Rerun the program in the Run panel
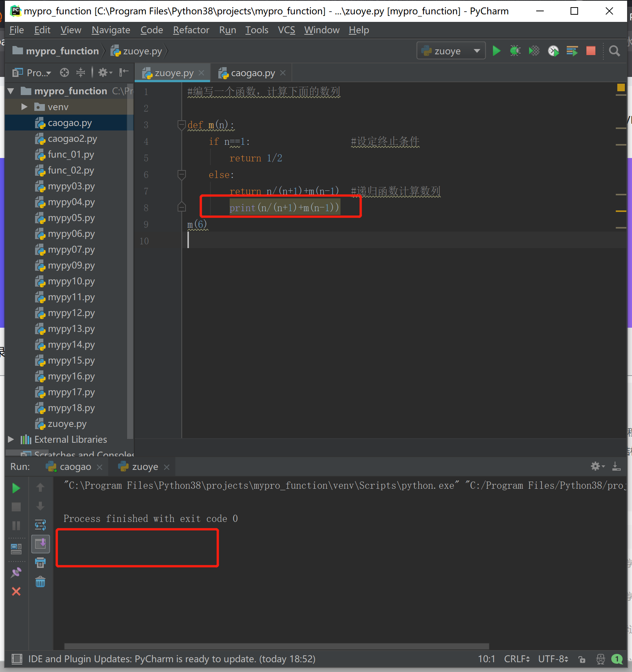This screenshot has height=672, width=632. [x=16, y=488]
